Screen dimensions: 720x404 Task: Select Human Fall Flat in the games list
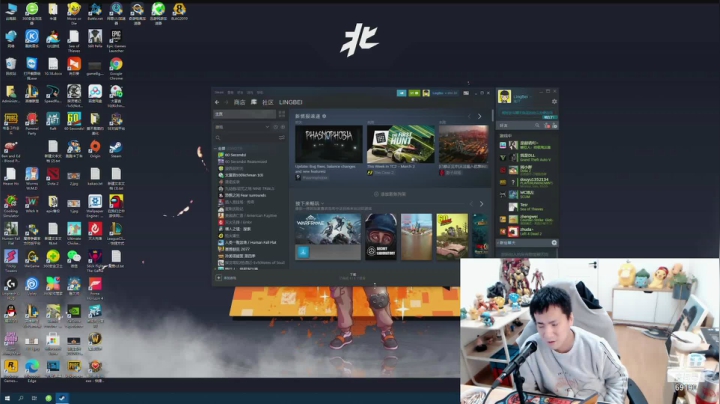tap(247, 242)
